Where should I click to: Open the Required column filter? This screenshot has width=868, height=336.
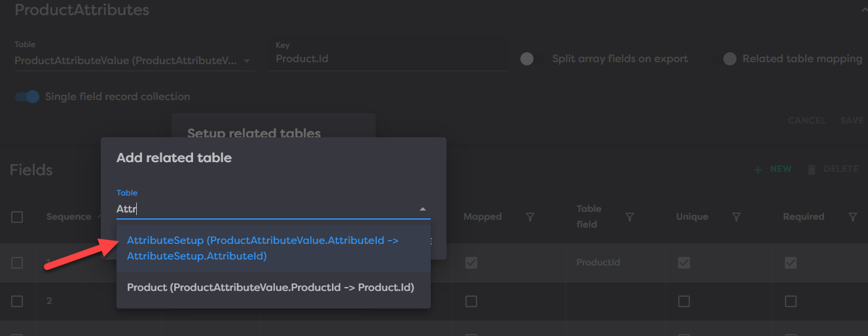coord(852,217)
